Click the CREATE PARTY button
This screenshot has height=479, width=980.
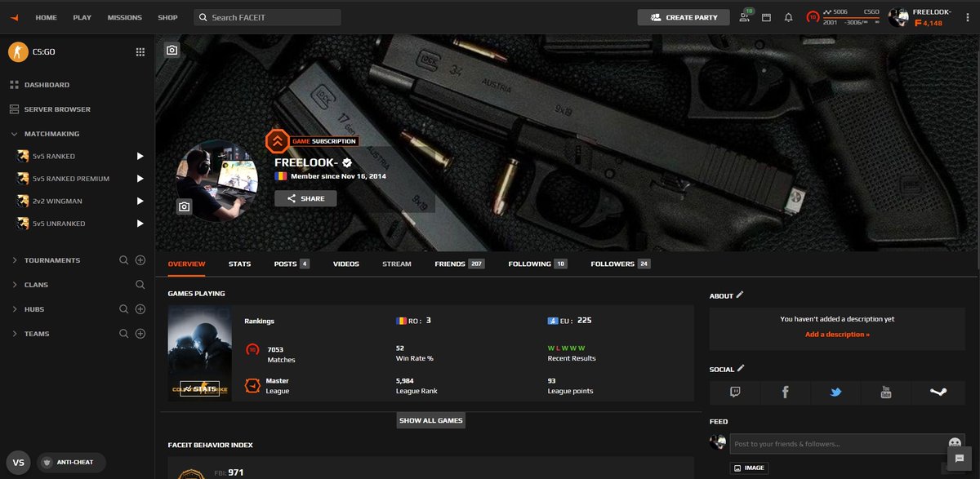pos(684,17)
